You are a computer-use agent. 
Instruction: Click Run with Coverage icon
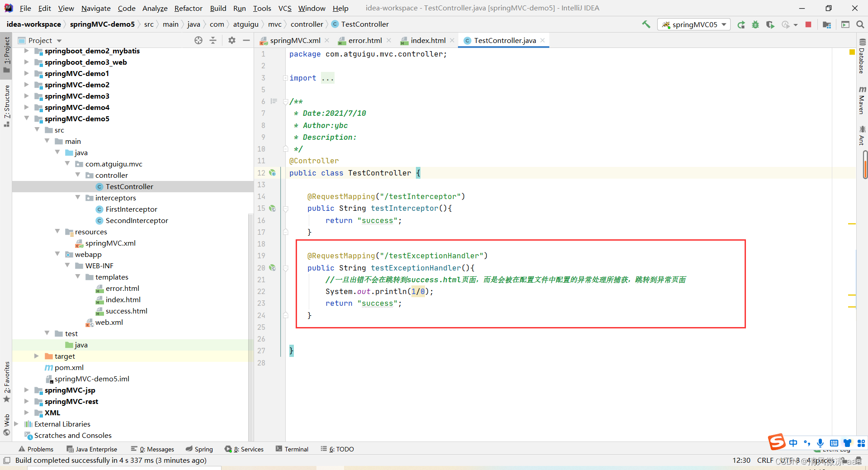tap(770, 24)
